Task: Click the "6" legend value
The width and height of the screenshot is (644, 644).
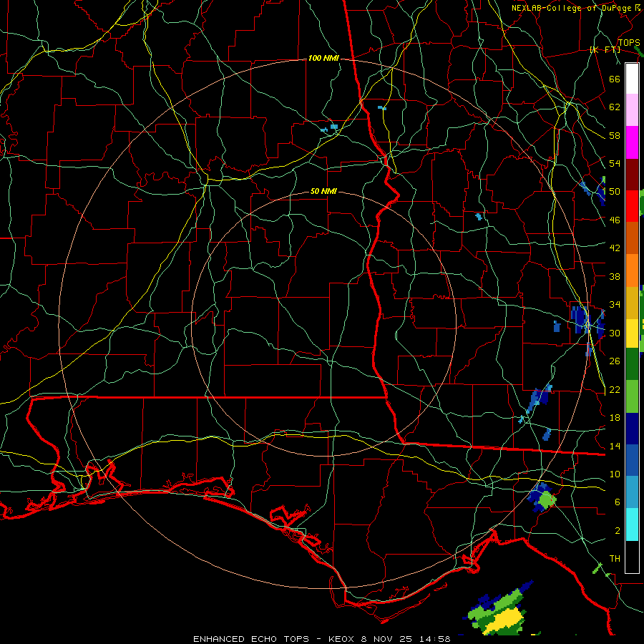Action: pyautogui.click(x=618, y=502)
